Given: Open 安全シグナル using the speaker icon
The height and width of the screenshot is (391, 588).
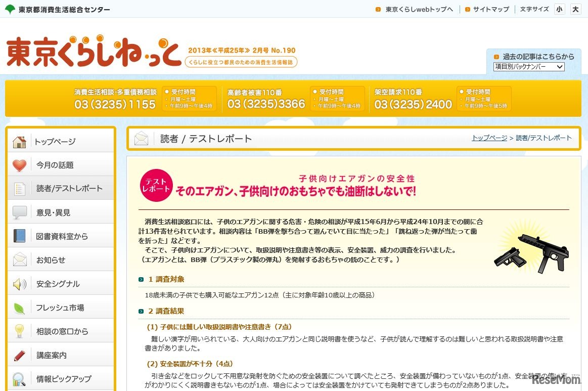Looking at the screenshot, I should [19, 283].
